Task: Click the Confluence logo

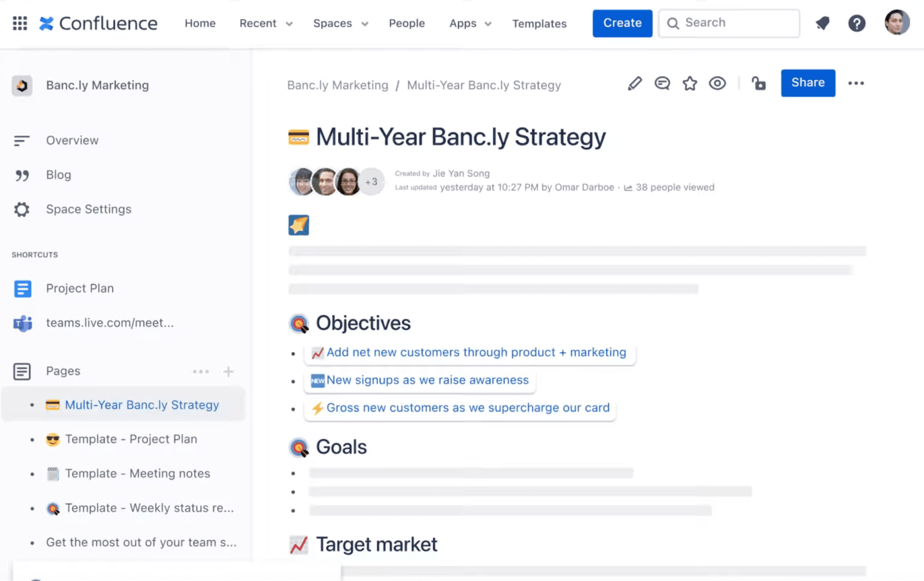Action: (98, 23)
